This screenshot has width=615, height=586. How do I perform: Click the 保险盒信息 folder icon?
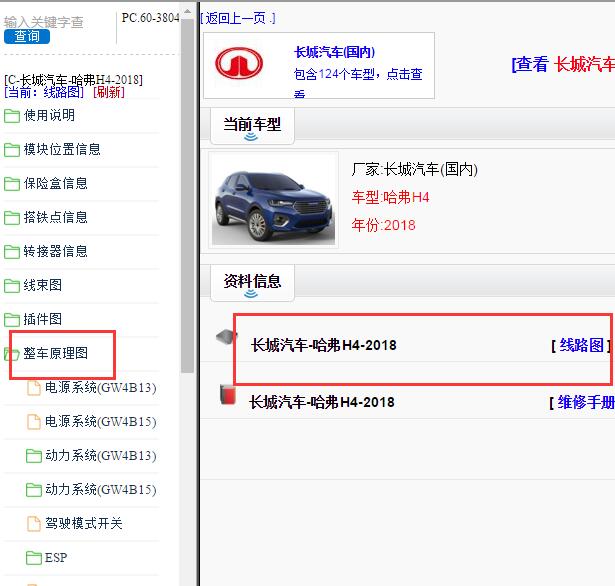(x=12, y=184)
